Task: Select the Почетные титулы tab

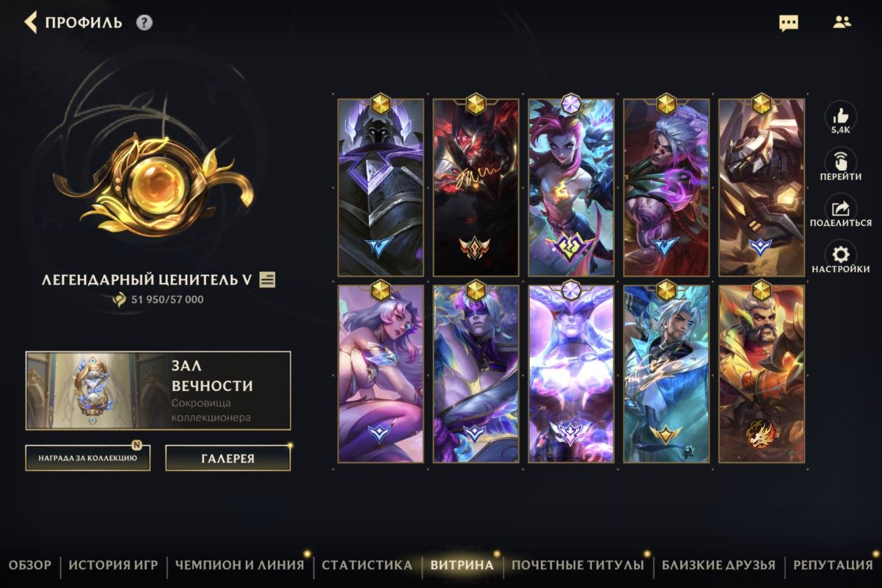Action: 577,565
